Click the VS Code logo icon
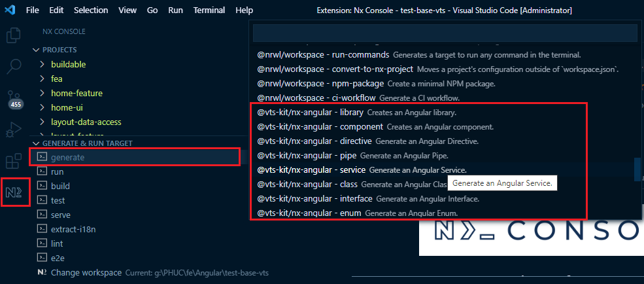 10,10
